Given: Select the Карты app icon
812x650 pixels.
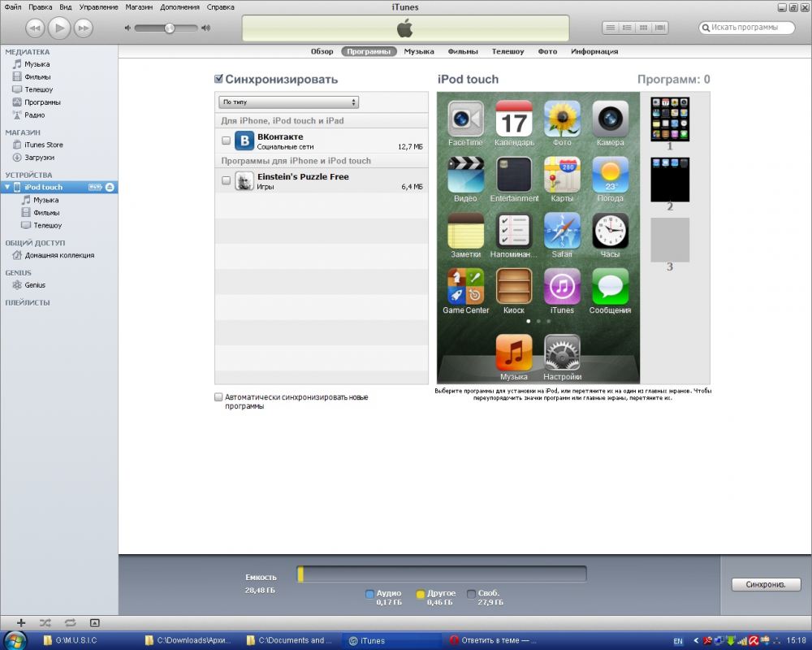Looking at the screenshot, I should click(x=562, y=175).
